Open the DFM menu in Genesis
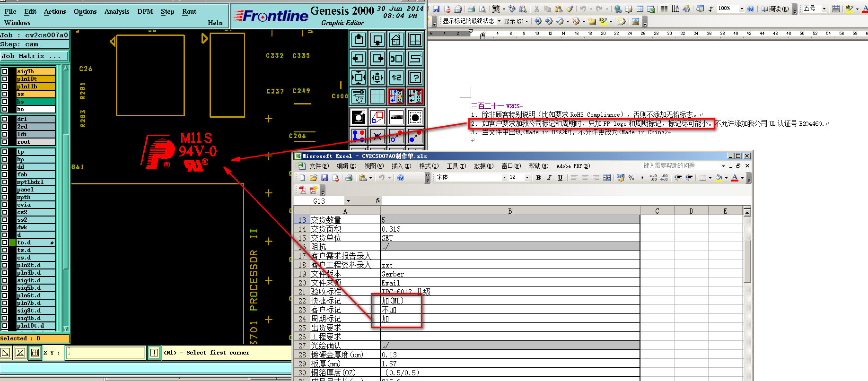Viewport: 868px width, 381px height. [x=145, y=11]
